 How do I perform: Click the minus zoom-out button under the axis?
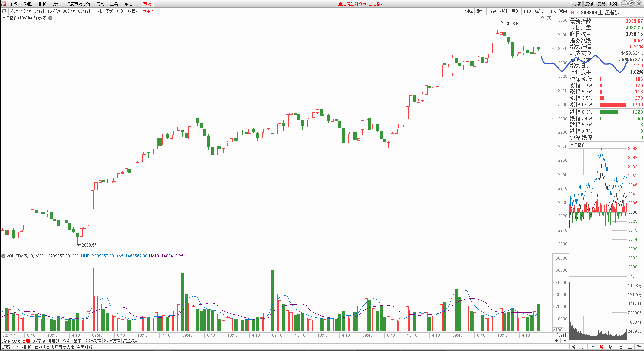coord(565,341)
